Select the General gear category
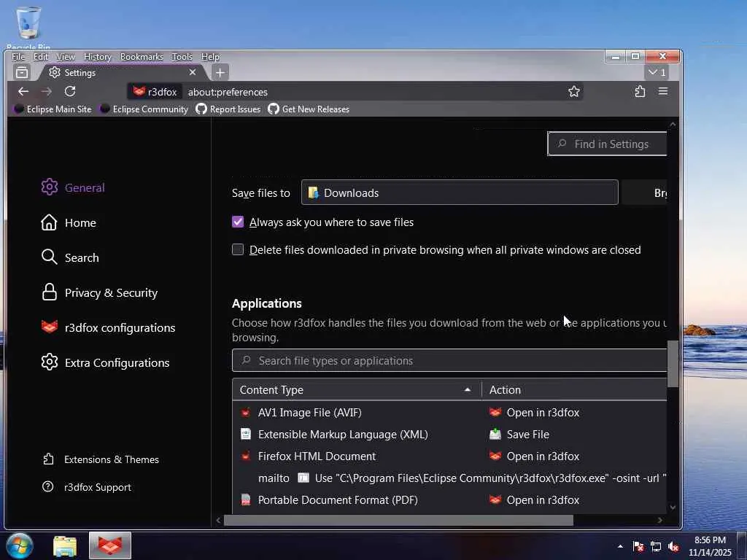The width and height of the screenshot is (747, 560). (x=73, y=187)
